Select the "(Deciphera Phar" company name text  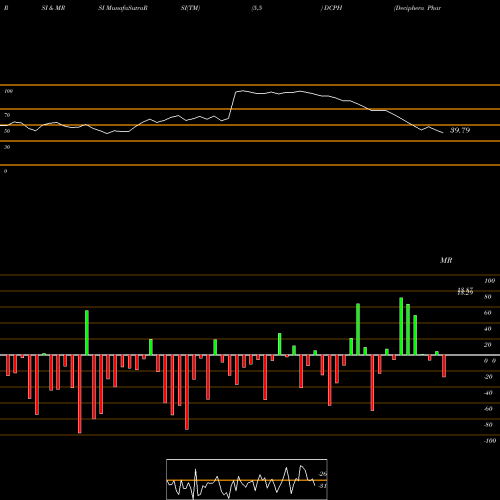(417, 8)
